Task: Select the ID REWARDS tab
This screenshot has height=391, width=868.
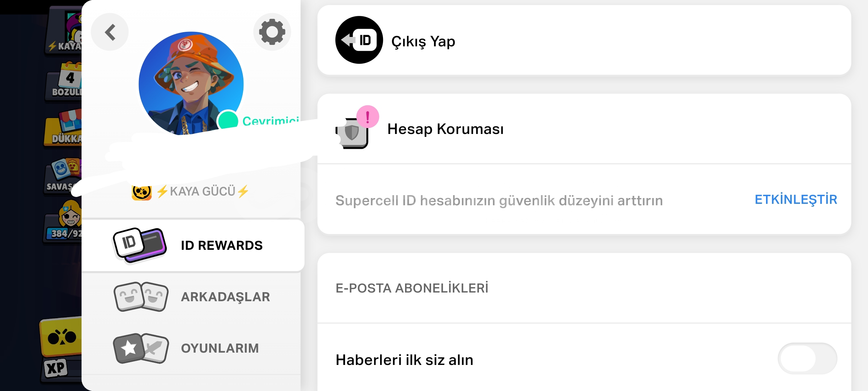Action: tap(193, 245)
